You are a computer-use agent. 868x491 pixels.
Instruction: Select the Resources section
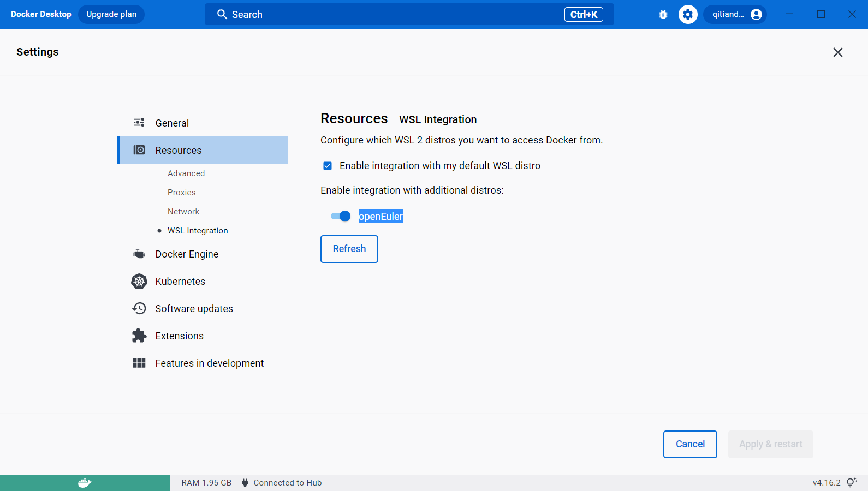coord(203,150)
